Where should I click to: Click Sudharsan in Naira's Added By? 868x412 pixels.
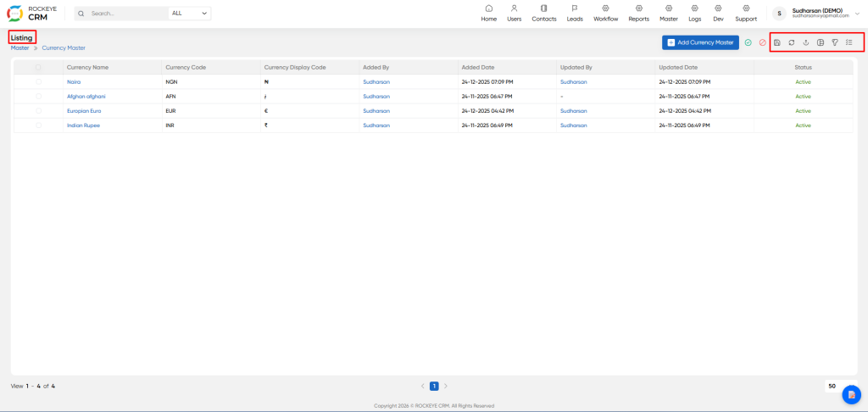(x=376, y=82)
